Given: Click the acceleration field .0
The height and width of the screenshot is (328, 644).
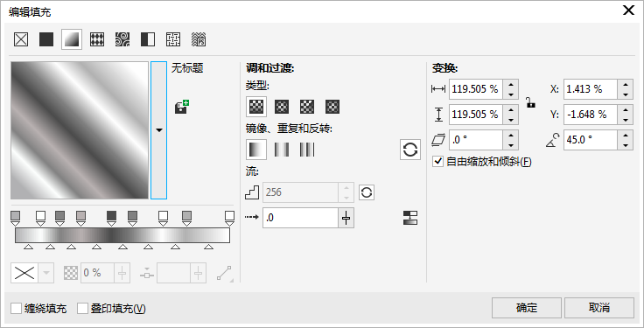Looking at the screenshot, I should (x=301, y=218).
